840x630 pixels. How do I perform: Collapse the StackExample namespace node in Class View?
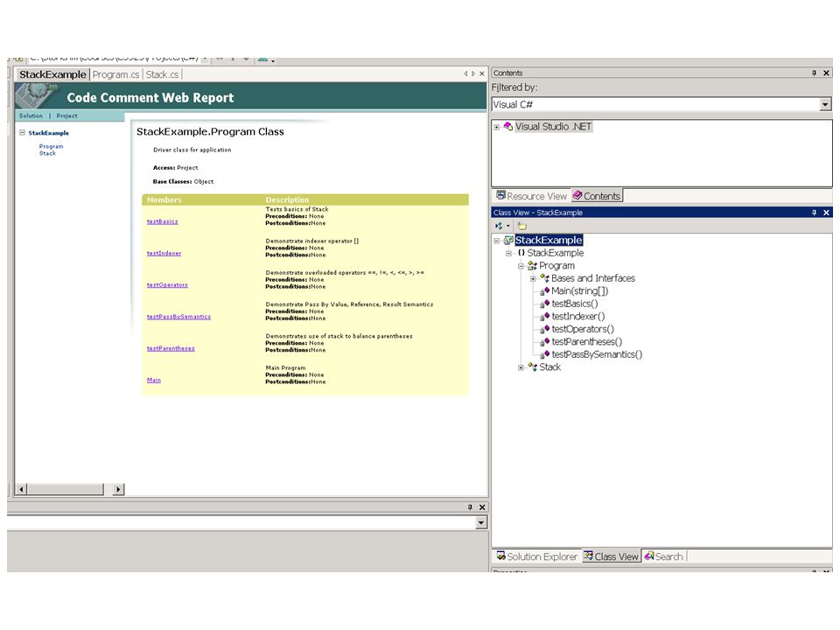click(509, 254)
